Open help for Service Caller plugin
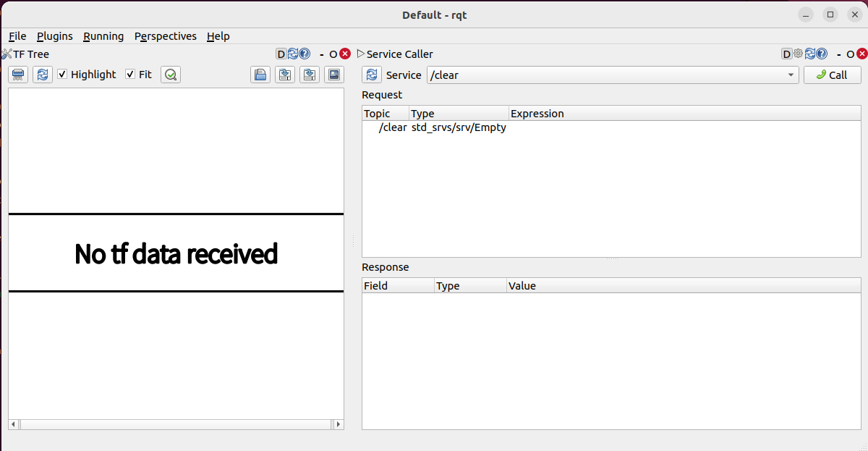 tap(822, 54)
